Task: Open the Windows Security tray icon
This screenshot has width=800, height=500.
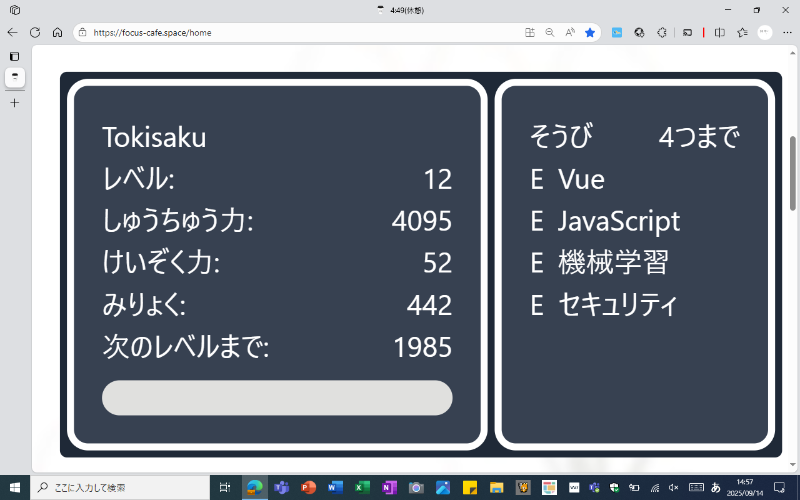Action: pyautogui.click(x=614, y=488)
